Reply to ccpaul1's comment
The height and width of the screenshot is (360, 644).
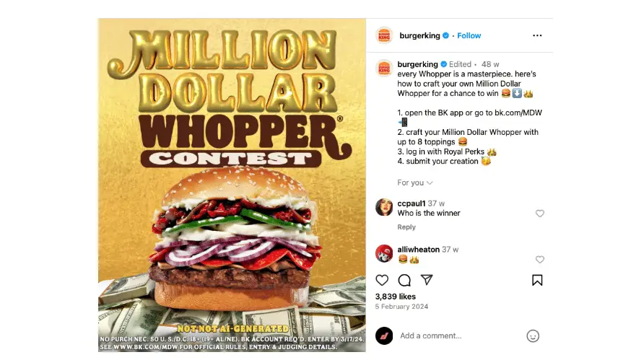click(x=406, y=227)
